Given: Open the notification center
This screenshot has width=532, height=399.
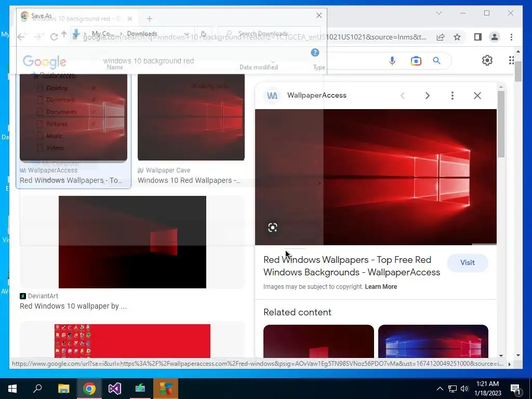Looking at the screenshot, I should tap(515, 389).
